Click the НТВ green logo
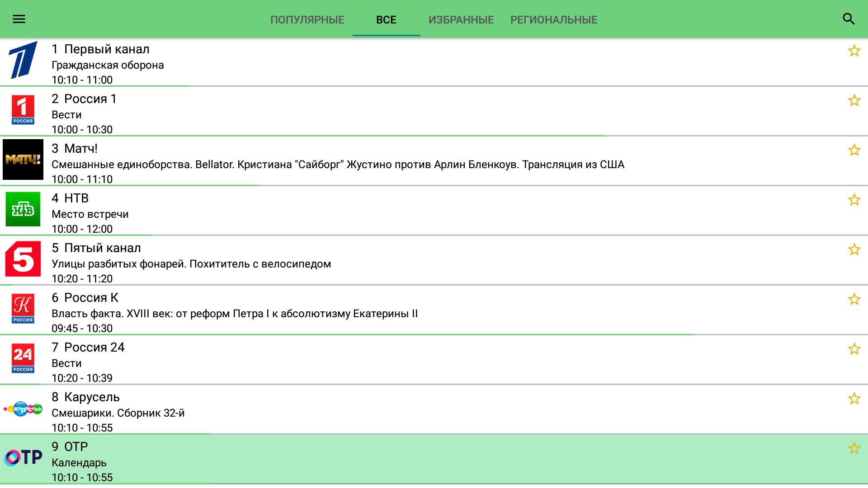This screenshot has height=488, width=868. pyautogui.click(x=23, y=209)
